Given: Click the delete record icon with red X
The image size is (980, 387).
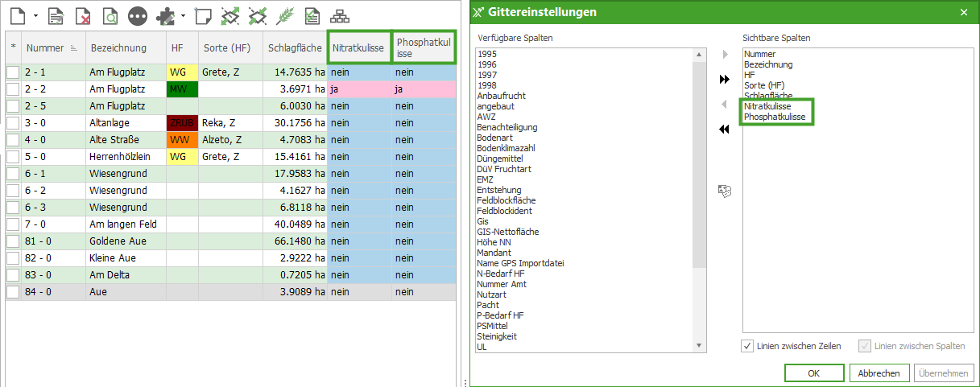Looking at the screenshot, I should coord(83,15).
